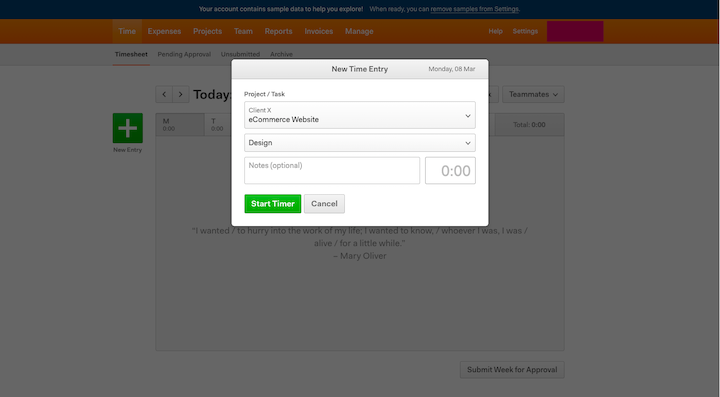This screenshot has height=397, width=720.
Task: Open the Expenses menu item
Action: pos(164,31)
